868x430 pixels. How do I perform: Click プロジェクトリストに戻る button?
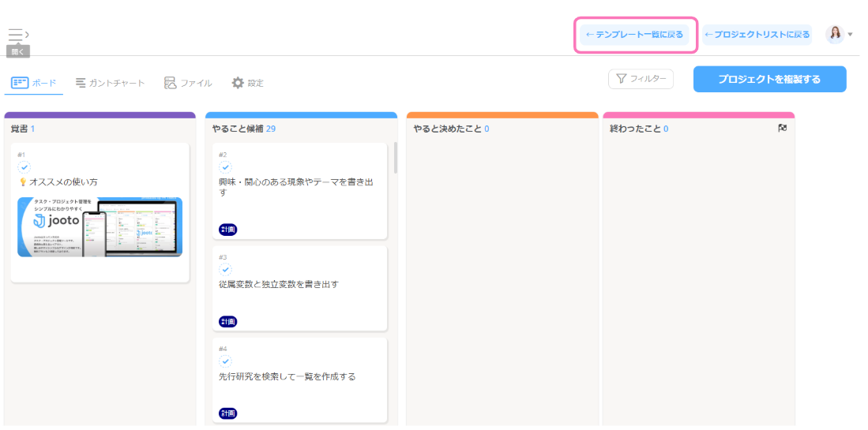click(x=757, y=35)
